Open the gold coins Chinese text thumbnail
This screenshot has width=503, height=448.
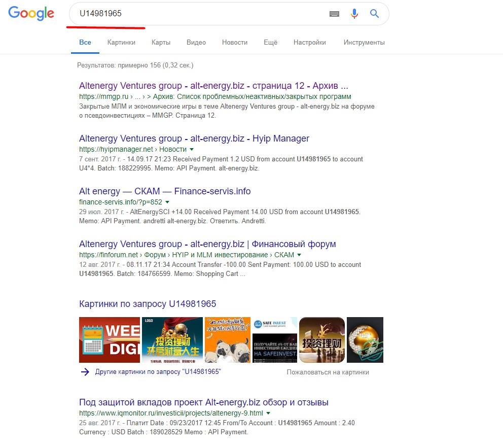[172, 340]
